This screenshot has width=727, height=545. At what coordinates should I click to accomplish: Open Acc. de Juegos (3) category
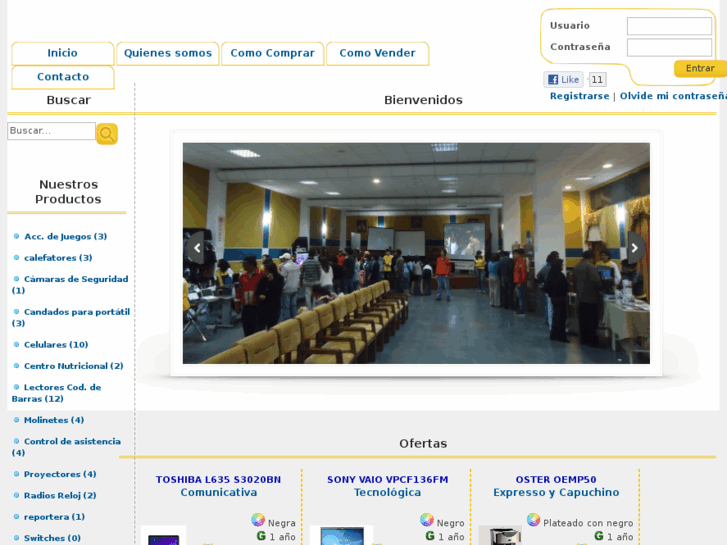pyautogui.click(x=65, y=237)
